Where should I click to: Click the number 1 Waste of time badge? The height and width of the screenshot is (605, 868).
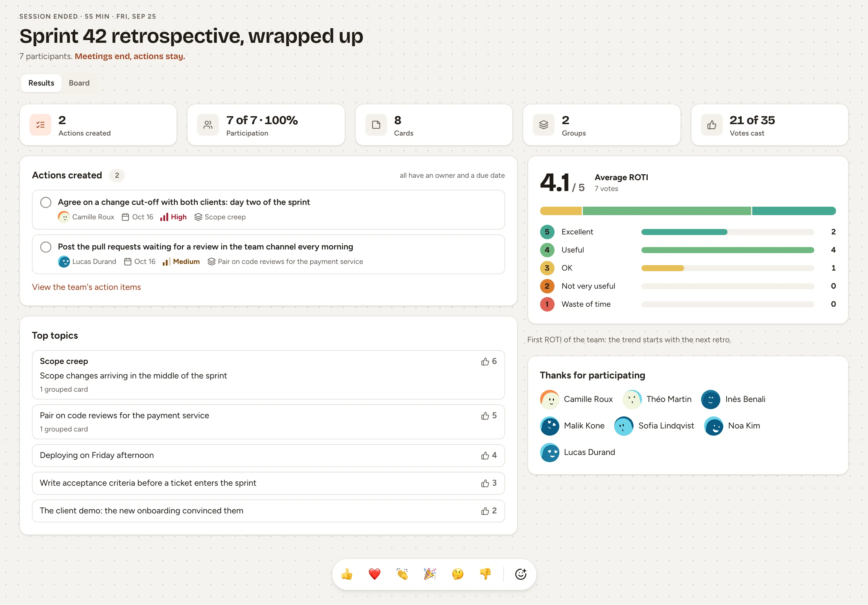547,304
